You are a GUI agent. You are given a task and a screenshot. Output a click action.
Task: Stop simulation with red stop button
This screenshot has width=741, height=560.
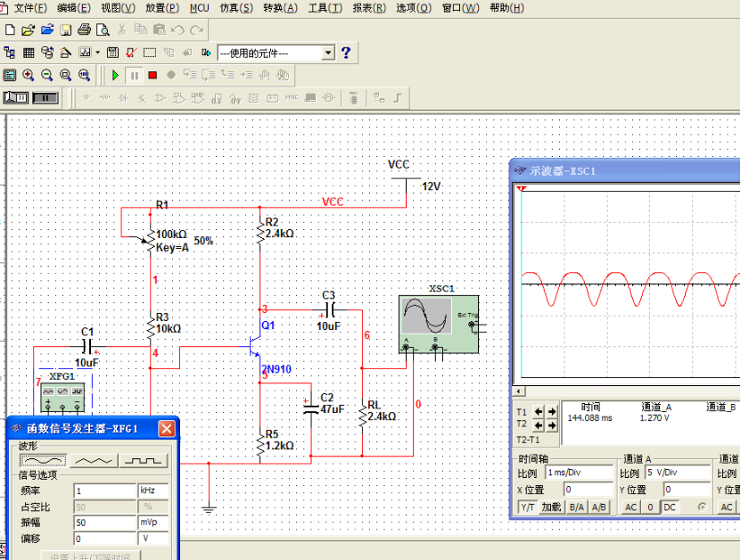point(152,76)
